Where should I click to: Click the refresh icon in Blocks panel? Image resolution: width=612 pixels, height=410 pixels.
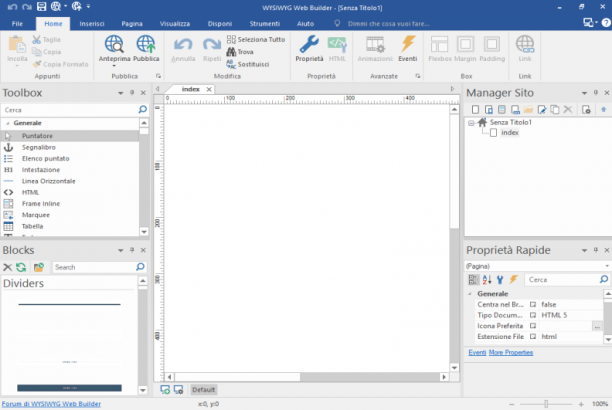[x=21, y=267]
